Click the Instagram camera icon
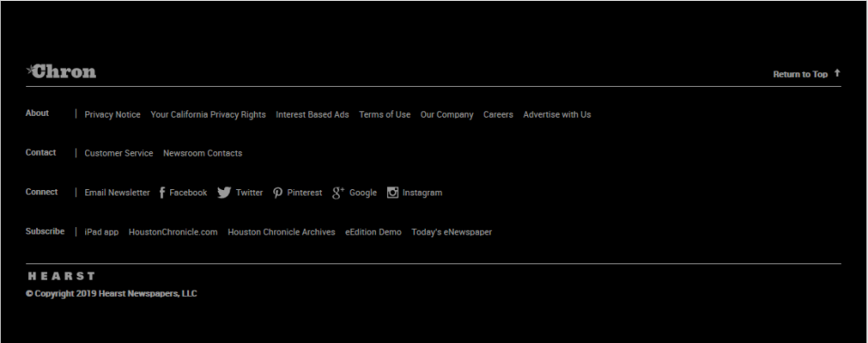This screenshot has height=343, width=868. tap(392, 192)
